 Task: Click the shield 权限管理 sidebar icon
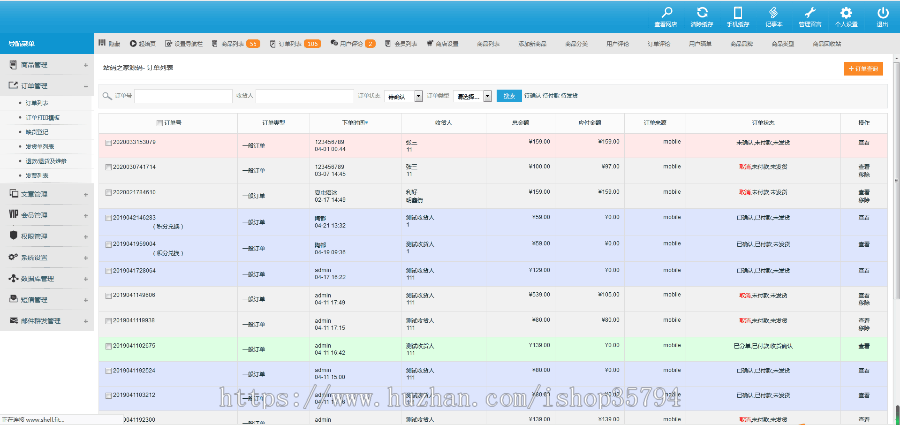[x=13, y=236]
